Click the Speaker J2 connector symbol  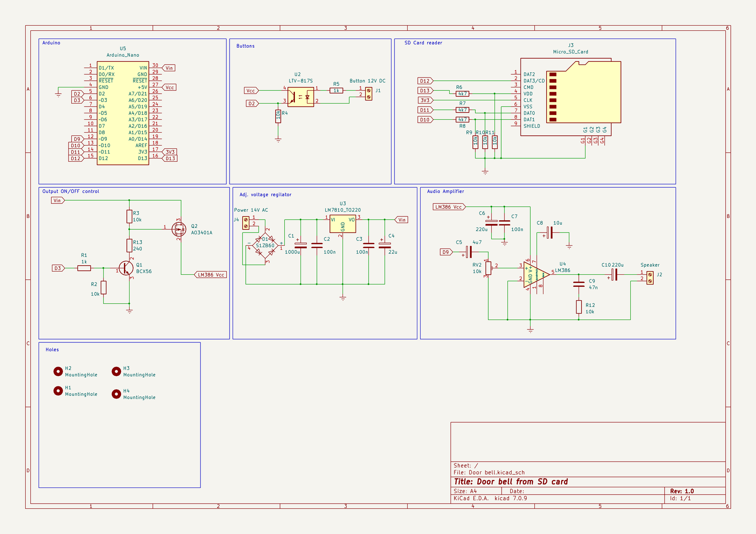pos(650,278)
